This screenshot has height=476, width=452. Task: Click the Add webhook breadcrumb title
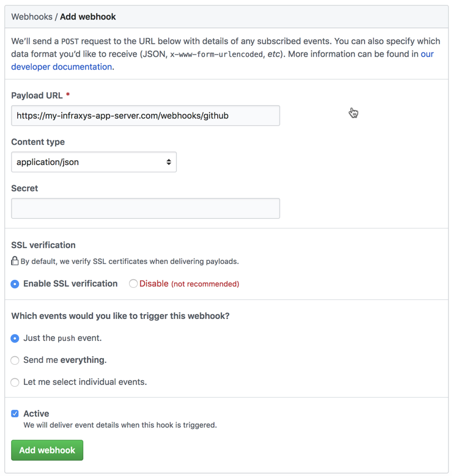click(88, 16)
